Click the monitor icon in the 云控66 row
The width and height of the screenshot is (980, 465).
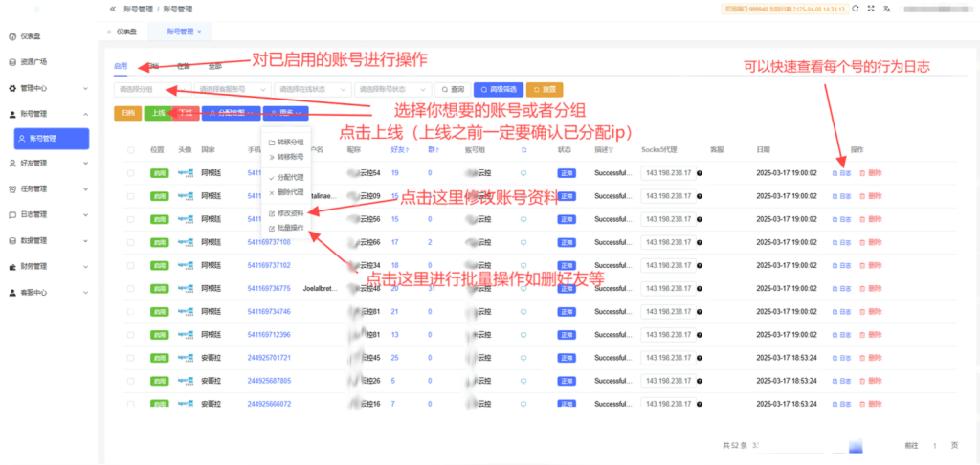tap(523, 242)
